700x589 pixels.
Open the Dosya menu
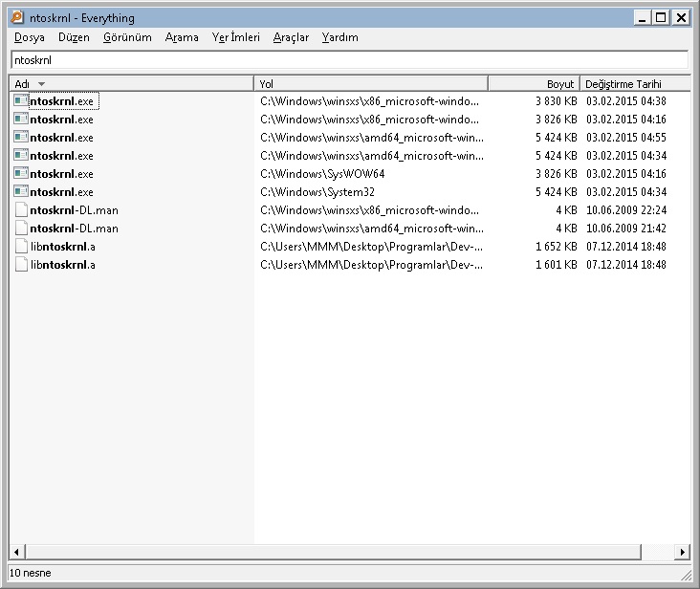(29, 37)
